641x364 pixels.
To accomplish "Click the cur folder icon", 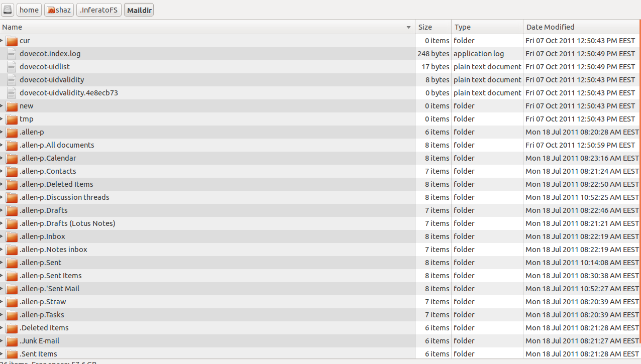I will (12, 41).
